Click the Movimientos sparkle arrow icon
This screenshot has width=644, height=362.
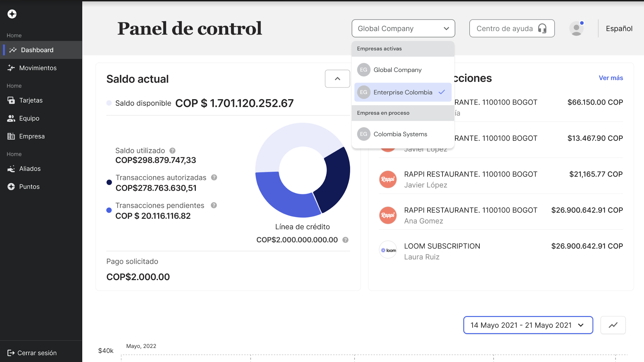click(11, 68)
